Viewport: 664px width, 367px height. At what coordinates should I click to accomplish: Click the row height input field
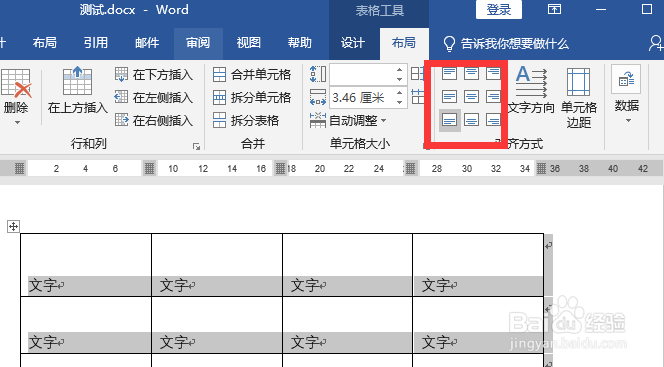coord(362,75)
